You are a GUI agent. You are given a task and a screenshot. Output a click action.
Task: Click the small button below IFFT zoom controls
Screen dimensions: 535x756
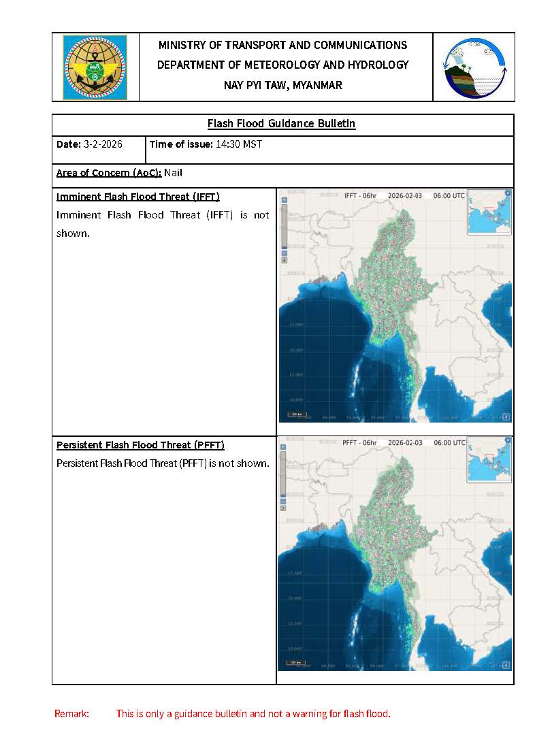coord(285,260)
